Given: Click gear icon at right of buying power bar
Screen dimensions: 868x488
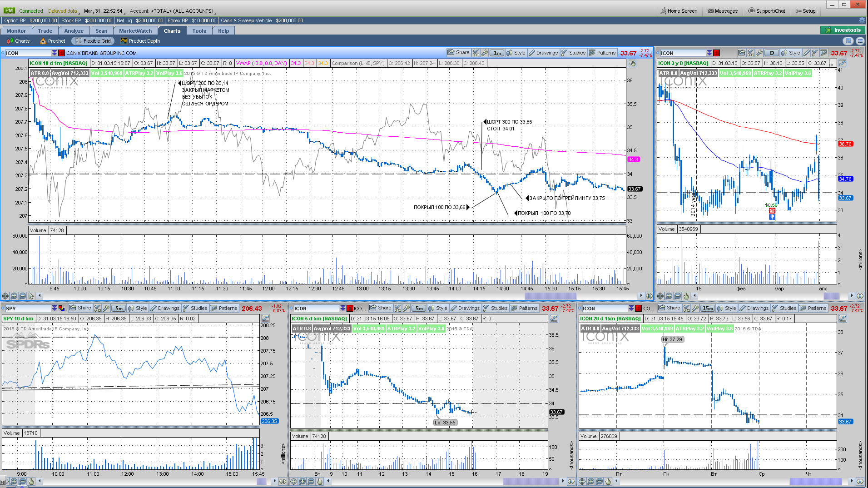Looking at the screenshot, I should (x=862, y=20).
